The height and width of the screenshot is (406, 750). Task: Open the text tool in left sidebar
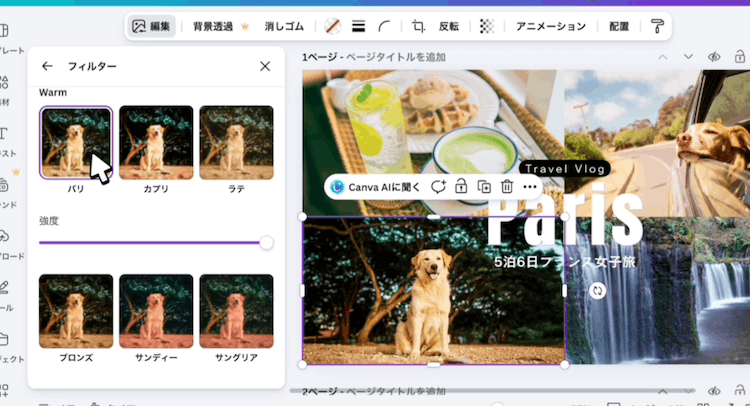pyautogui.click(x=4, y=133)
